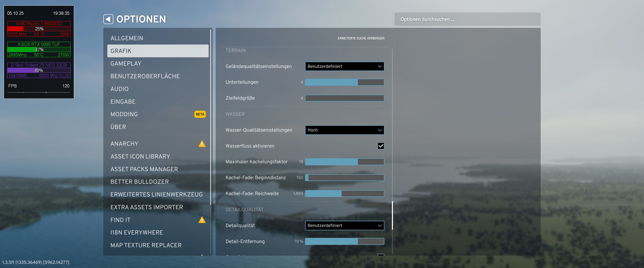Open Better Bulldozer mod options
Image resolution: width=644 pixels, height=268 pixels.
[140, 182]
